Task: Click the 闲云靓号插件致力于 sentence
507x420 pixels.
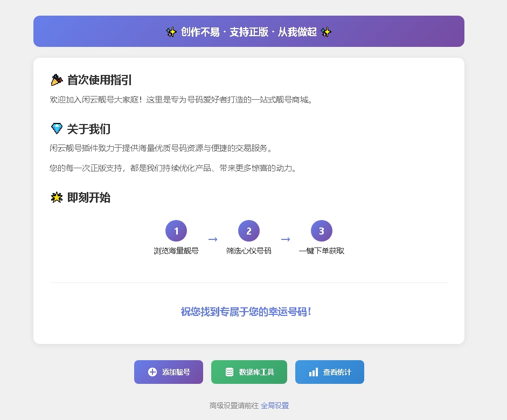Action: (x=161, y=148)
